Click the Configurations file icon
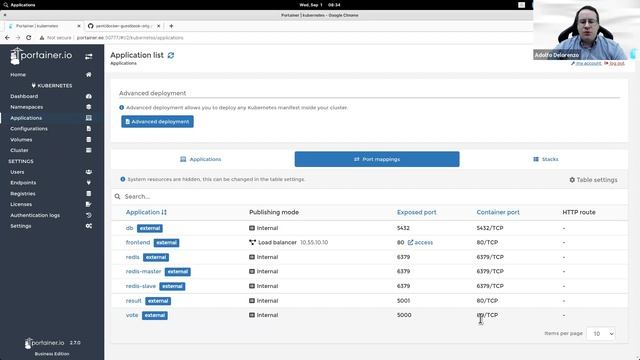Screen dimensions: 640x360 (89, 129)
